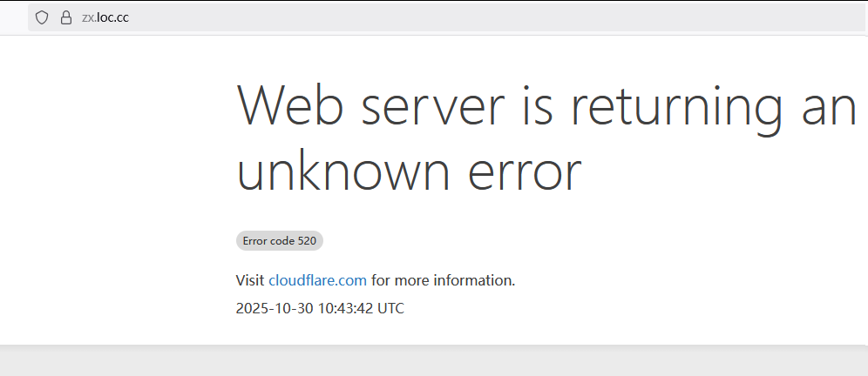Click the tracking protection shield icon
This screenshot has height=376, width=868.
pyautogui.click(x=42, y=17)
